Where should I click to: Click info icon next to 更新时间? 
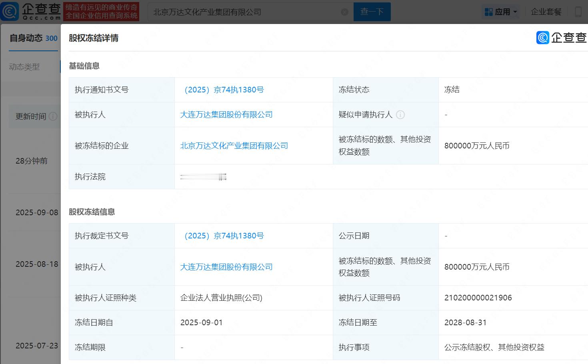[x=53, y=116]
